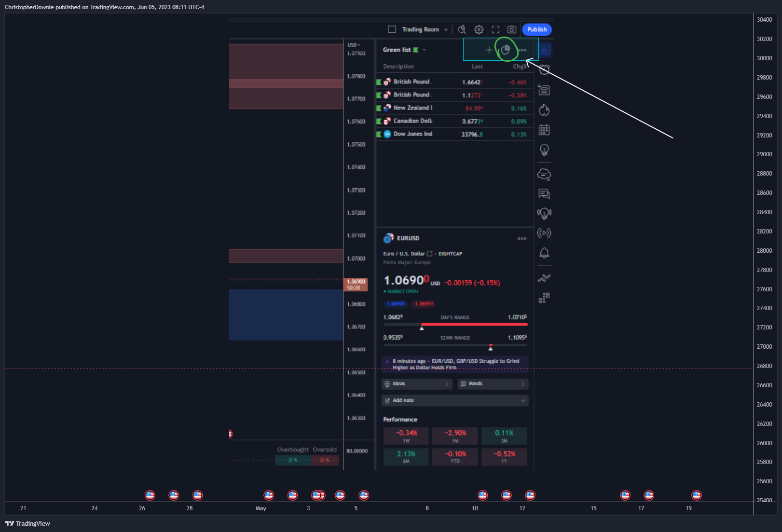Click the TradingView logo at bottom left

point(27,523)
